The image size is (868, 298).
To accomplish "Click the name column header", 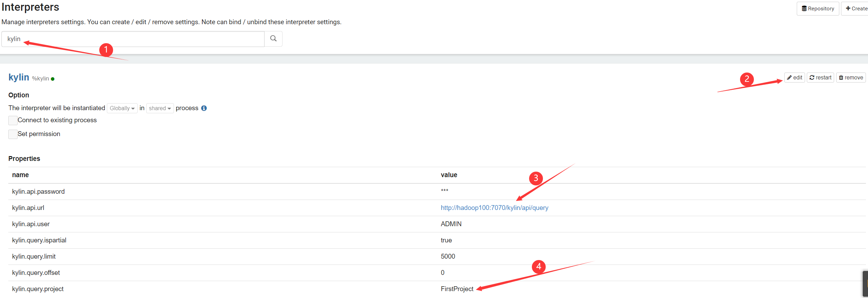I will 20,175.
